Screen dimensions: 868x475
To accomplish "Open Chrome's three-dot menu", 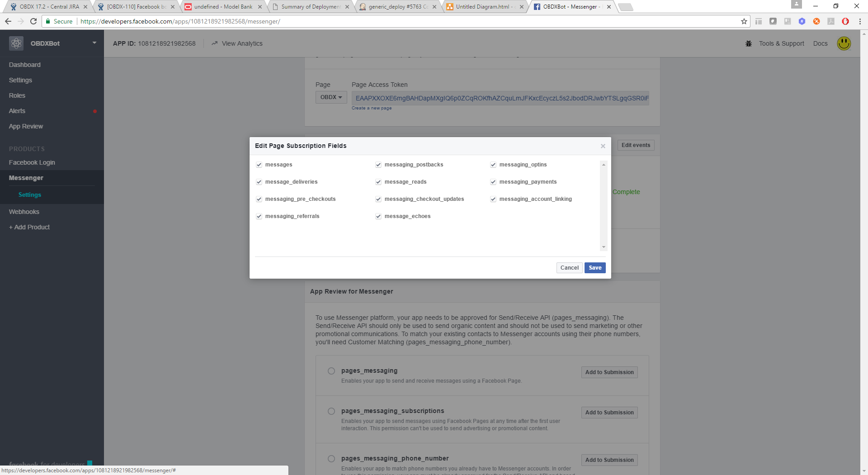I will (860, 21).
